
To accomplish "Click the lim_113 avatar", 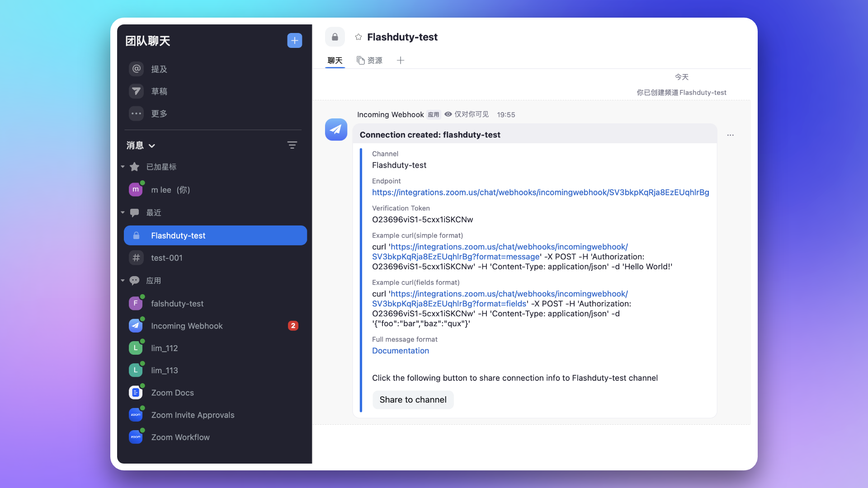I will click(136, 370).
